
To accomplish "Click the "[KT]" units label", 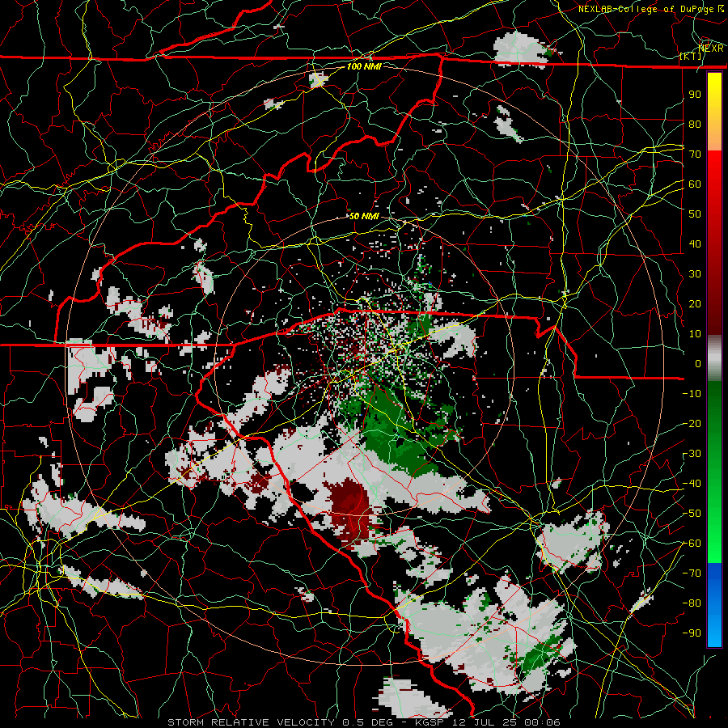I will coord(691,56).
